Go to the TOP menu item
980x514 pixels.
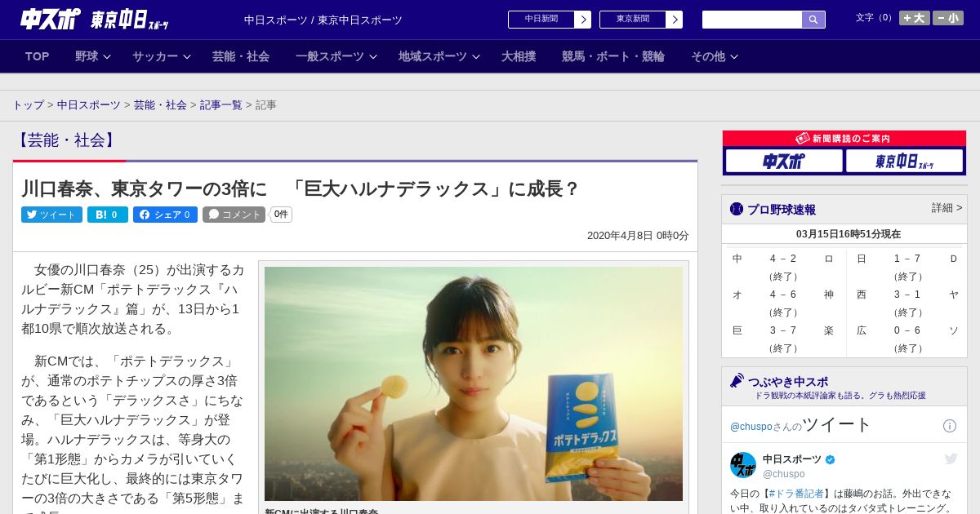(x=38, y=56)
